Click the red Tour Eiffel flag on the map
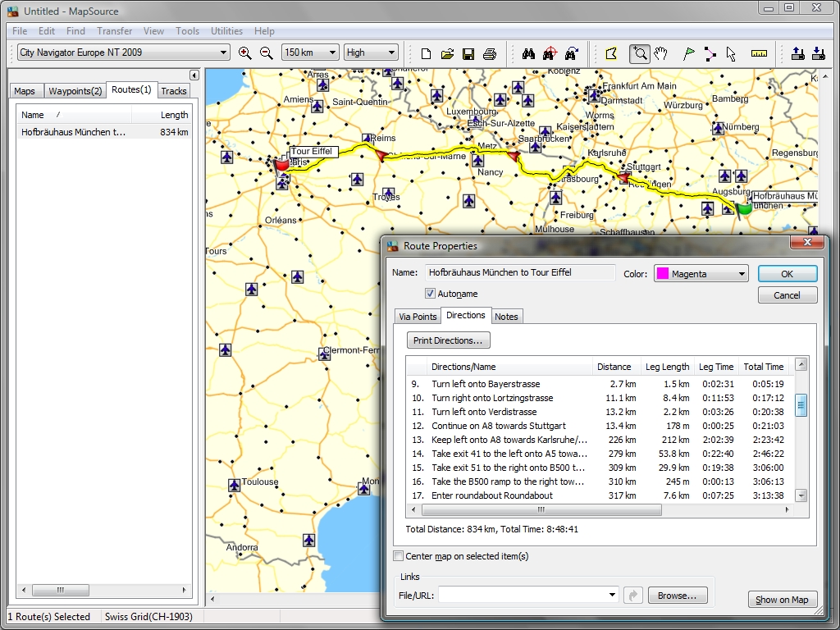 281,164
